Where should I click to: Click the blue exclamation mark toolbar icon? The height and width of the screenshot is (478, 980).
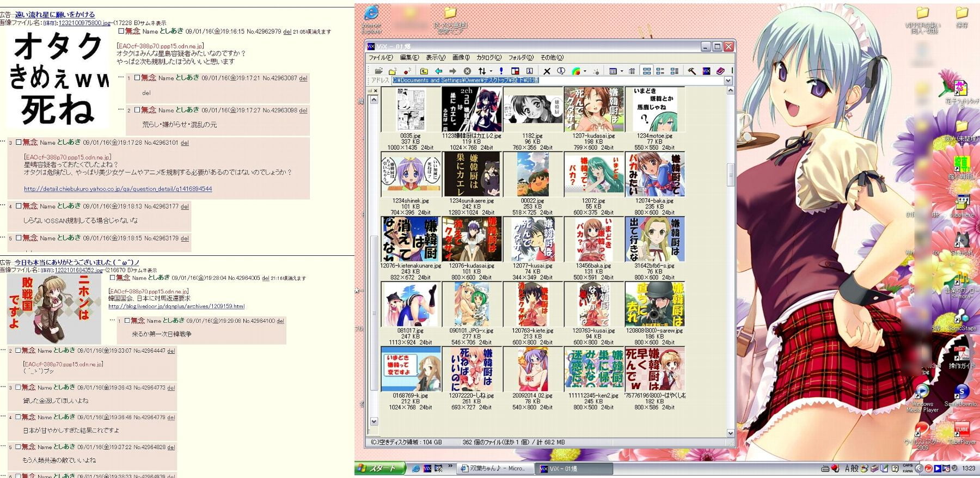pos(501,71)
